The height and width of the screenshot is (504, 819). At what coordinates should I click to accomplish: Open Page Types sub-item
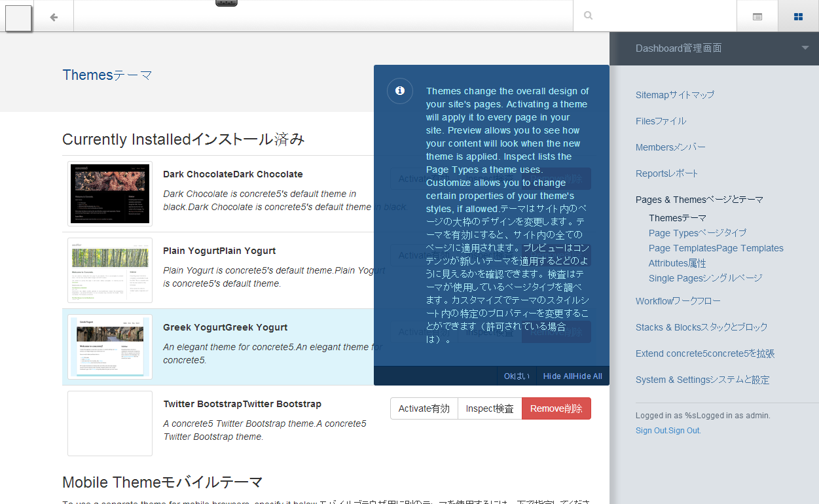click(698, 233)
